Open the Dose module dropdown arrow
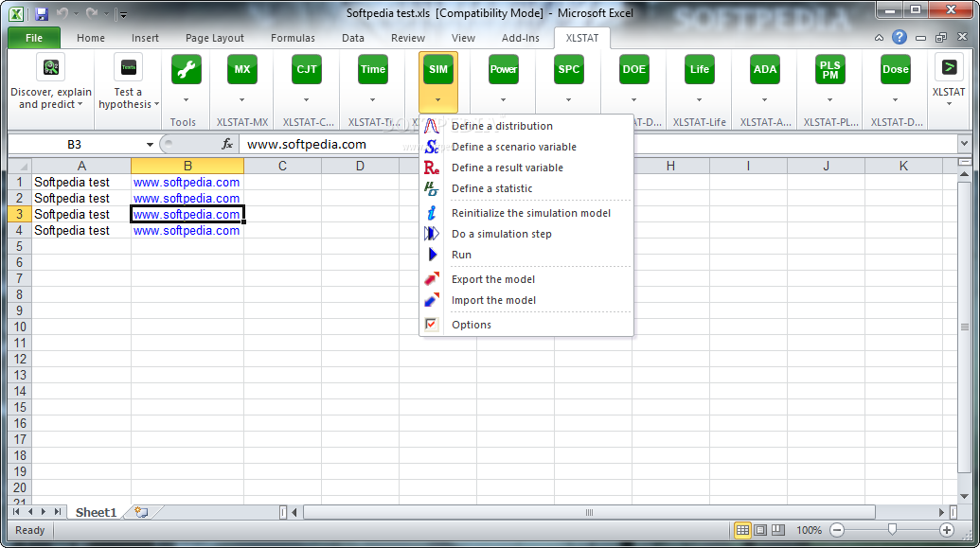 (x=895, y=100)
